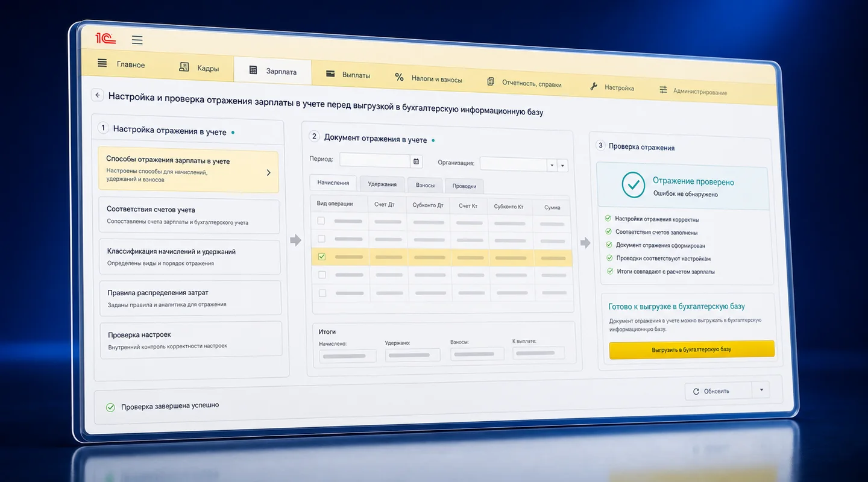Open Соответствия счетов учета card
This screenshot has width=868, height=482.
pos(189,216)
